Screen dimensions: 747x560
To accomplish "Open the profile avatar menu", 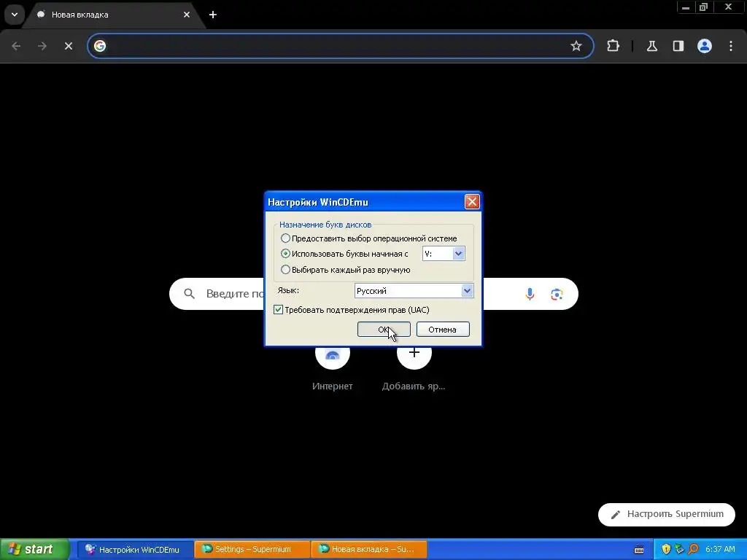I will click(x=705, y=46).
